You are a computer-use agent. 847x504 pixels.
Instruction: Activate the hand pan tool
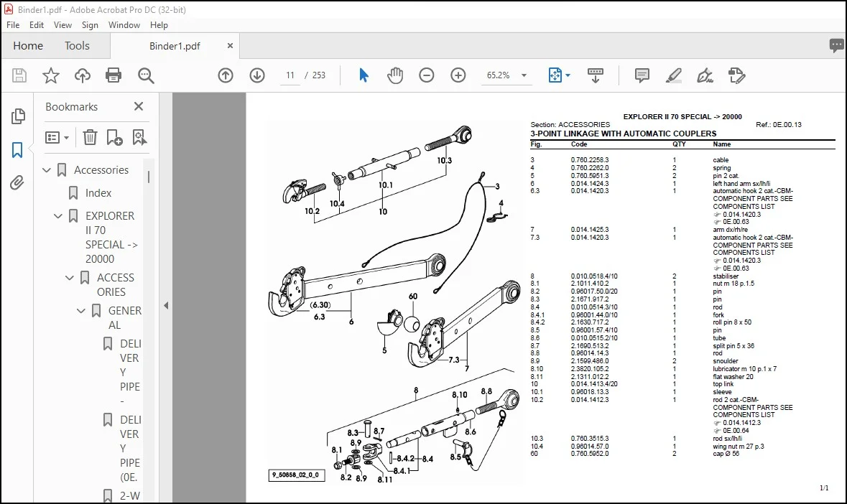395,75
